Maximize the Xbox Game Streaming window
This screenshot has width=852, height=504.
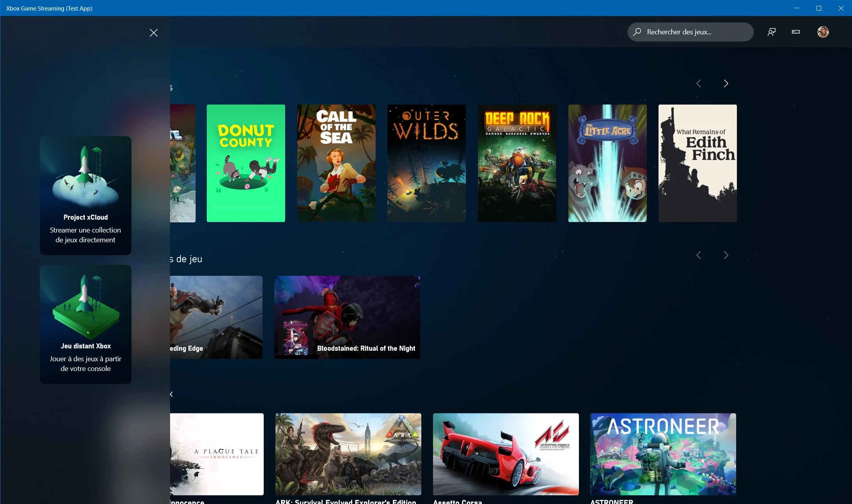pos(819,8)
